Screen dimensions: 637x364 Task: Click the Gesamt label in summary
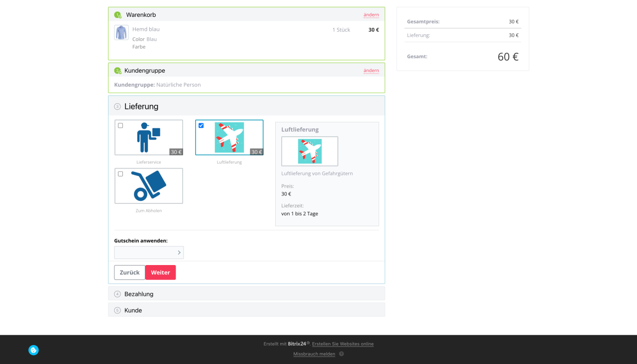417,57
